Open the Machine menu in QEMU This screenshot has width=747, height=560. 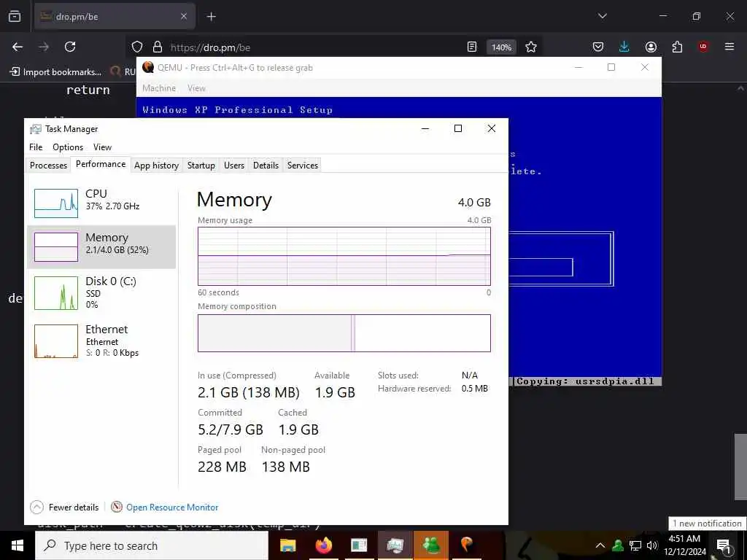coord(158,88)
